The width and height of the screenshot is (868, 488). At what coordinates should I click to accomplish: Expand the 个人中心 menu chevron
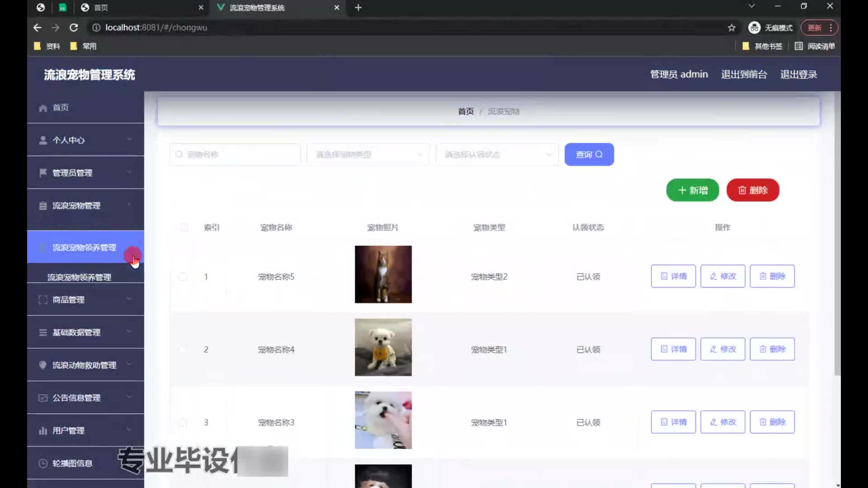(x=129, y=139)
